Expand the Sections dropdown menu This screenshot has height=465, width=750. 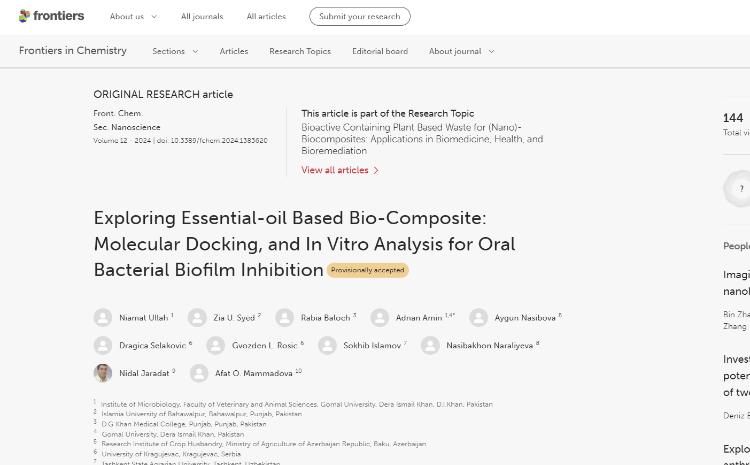(175, 51)
